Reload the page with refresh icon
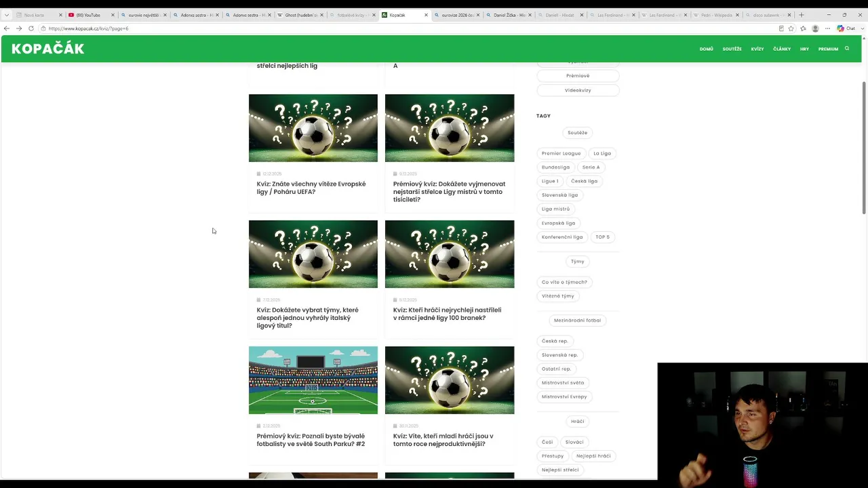 31,28
